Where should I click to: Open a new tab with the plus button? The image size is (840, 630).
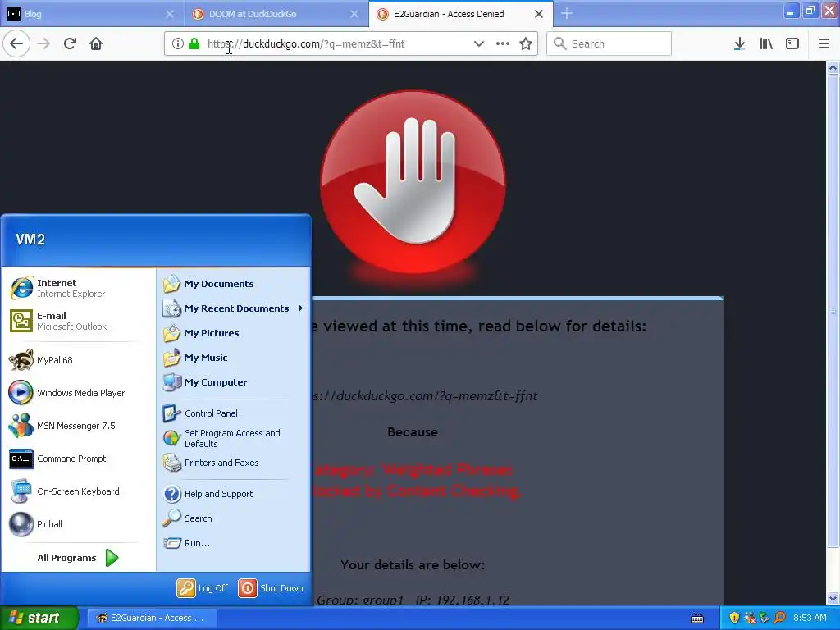567,14
